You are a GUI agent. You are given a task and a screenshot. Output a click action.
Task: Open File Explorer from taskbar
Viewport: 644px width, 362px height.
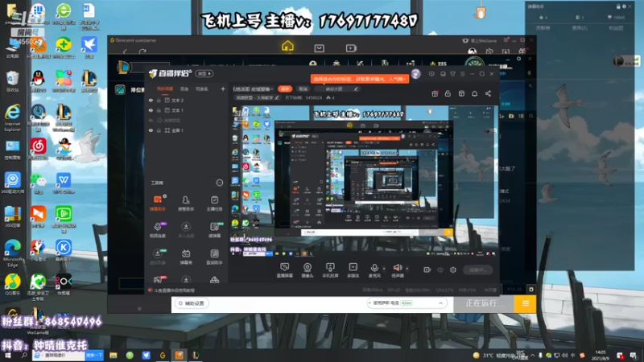(113, 356)
